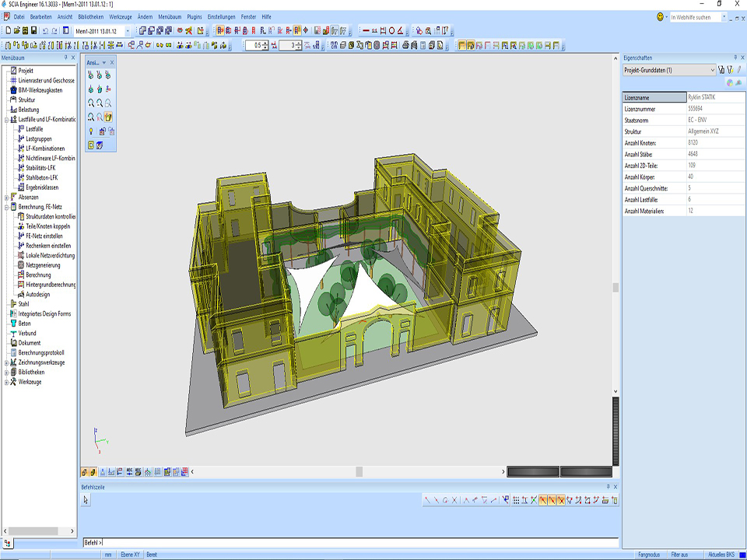The image size is (747, 560).
Task: Click the selection arrow icon in Befehlszeile
Action: click(86, 500)
